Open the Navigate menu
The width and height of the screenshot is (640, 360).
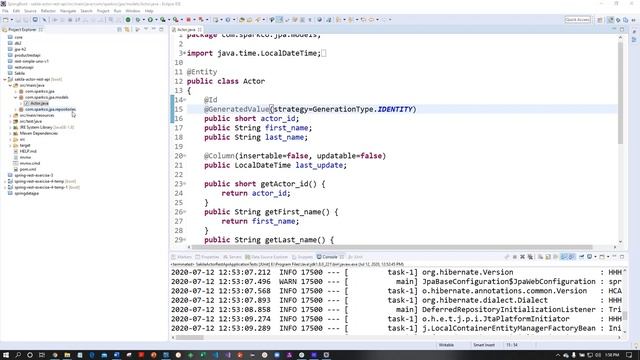coord(68,11)
